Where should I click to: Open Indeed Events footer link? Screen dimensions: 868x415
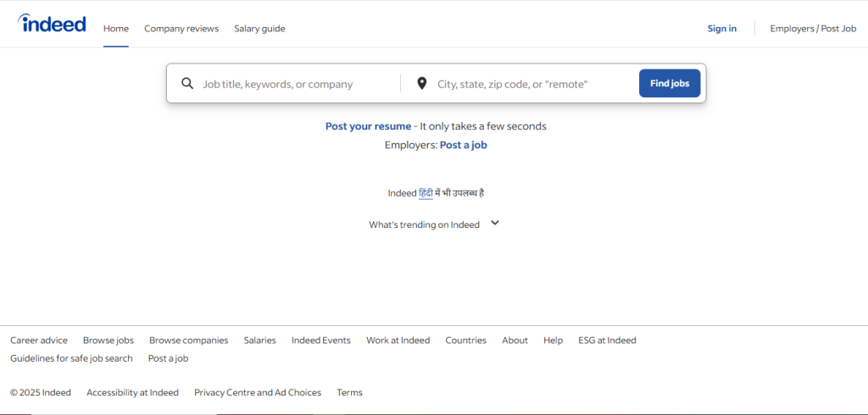click(321, 340)
